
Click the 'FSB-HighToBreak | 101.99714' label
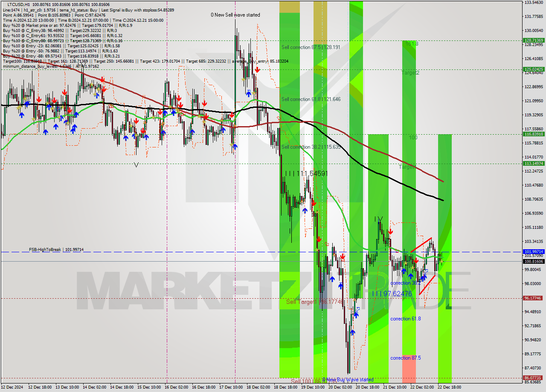click(x=56, y=249)
